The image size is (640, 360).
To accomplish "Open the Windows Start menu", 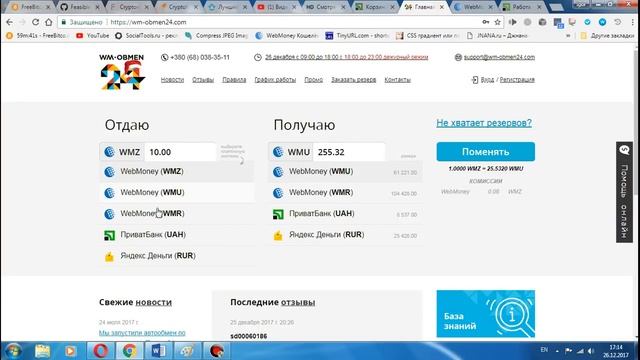I will [13, 351].
